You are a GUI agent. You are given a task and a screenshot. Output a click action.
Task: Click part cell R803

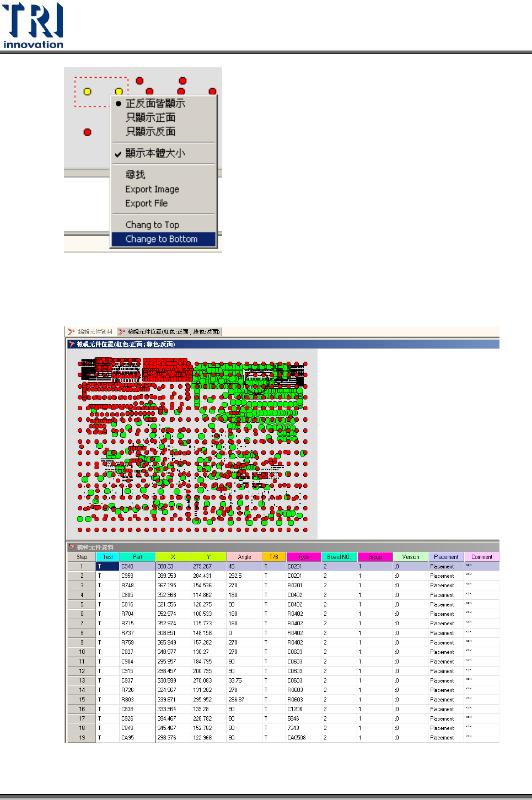[138, 700]
